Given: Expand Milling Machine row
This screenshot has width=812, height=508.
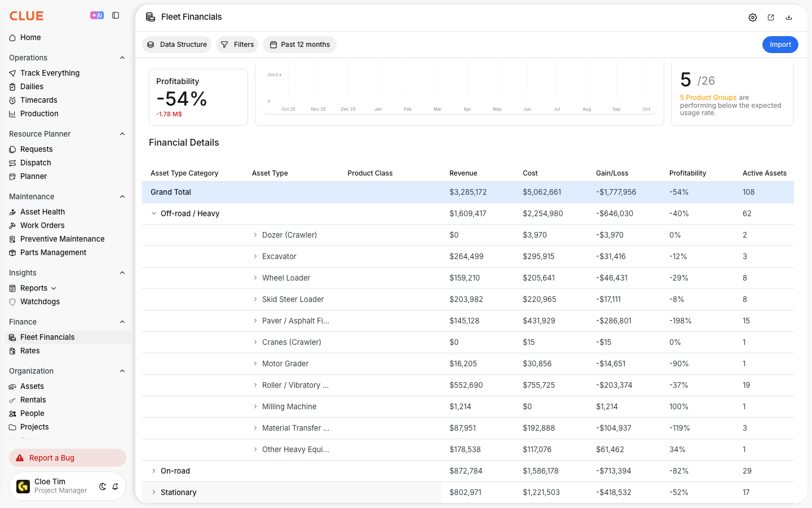Looking at the screenshot, I should coord(255,406).
